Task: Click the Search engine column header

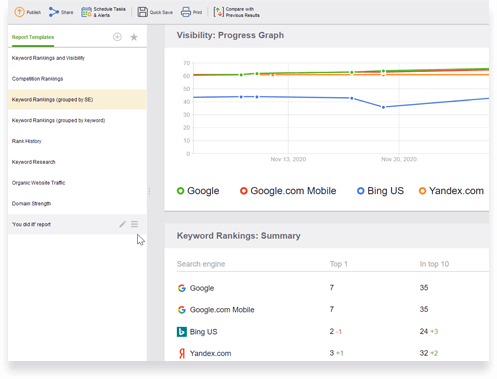Action: [x=201, y=264]
